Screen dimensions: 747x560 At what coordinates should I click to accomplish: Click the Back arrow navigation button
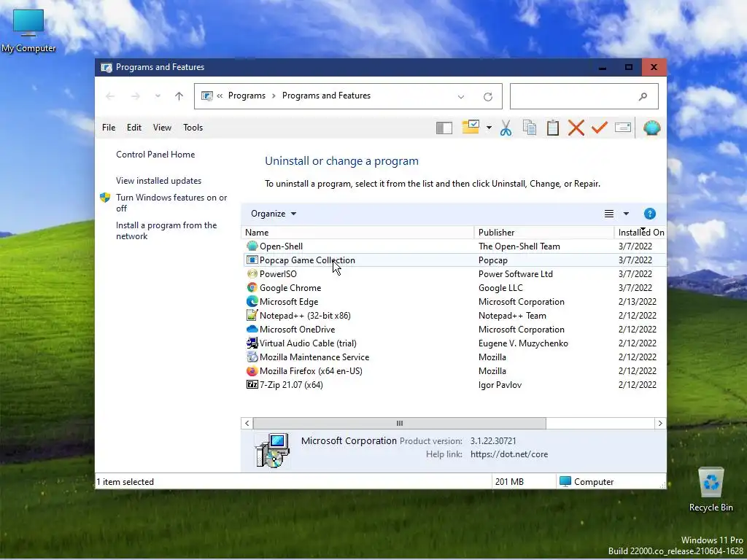coord(110,96)
